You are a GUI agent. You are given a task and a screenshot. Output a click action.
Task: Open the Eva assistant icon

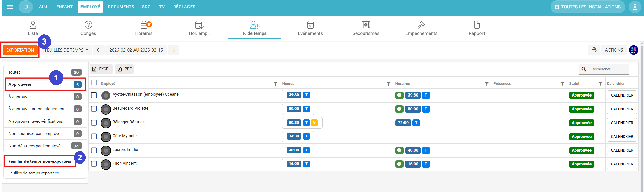click(x=633, y=50)
